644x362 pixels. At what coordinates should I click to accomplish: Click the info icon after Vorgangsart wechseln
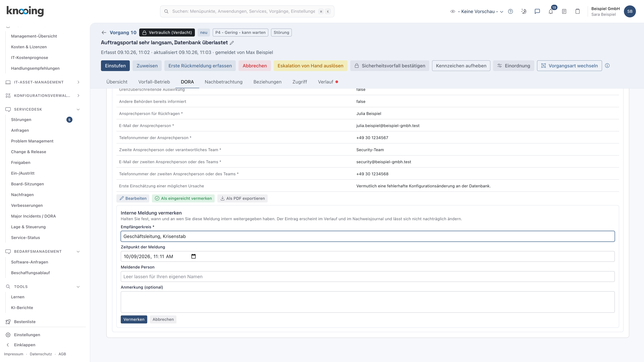click(607, 66)
